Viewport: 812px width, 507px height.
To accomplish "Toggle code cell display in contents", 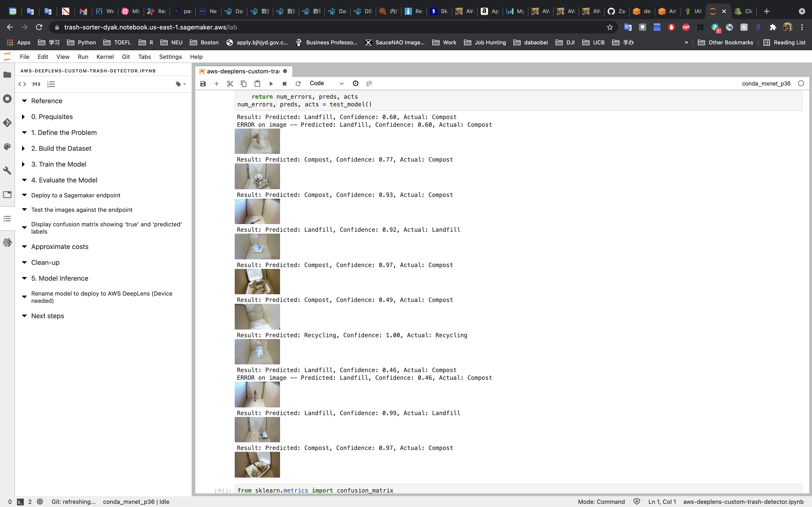I will (22, 84).
